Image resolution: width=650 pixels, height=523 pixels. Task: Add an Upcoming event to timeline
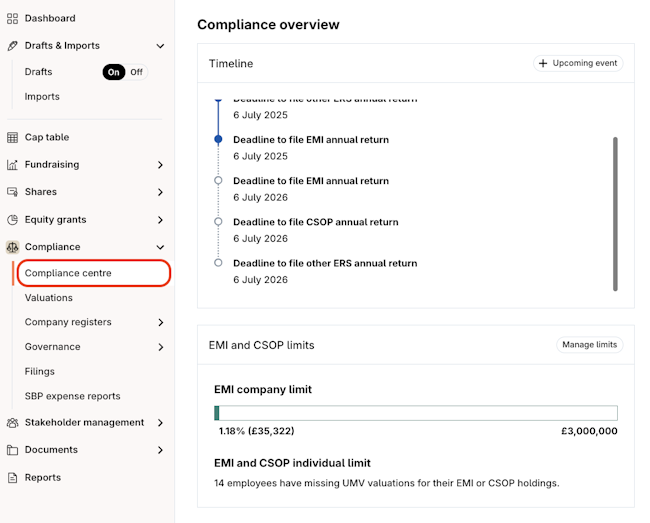[x=578, y=63]
